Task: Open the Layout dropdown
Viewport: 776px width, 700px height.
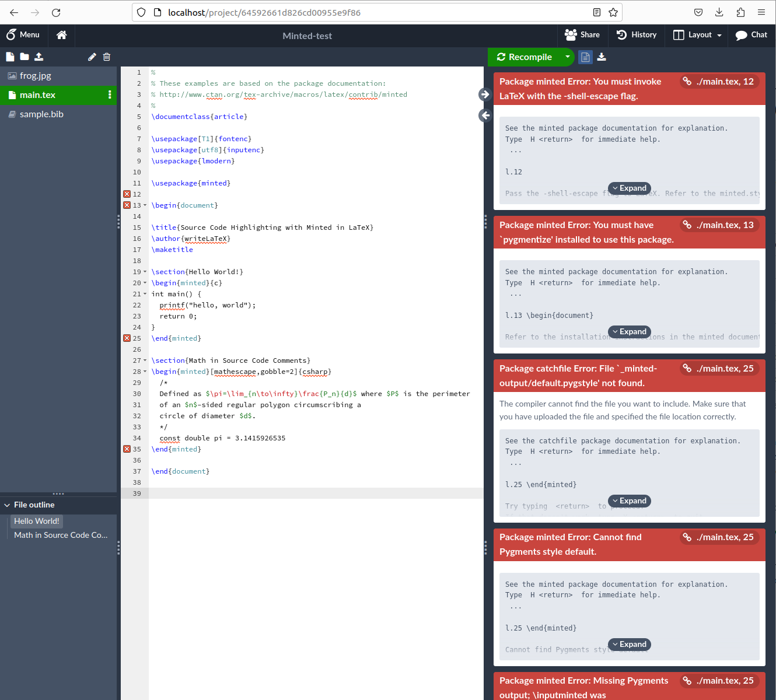Action: coord(696,35)
